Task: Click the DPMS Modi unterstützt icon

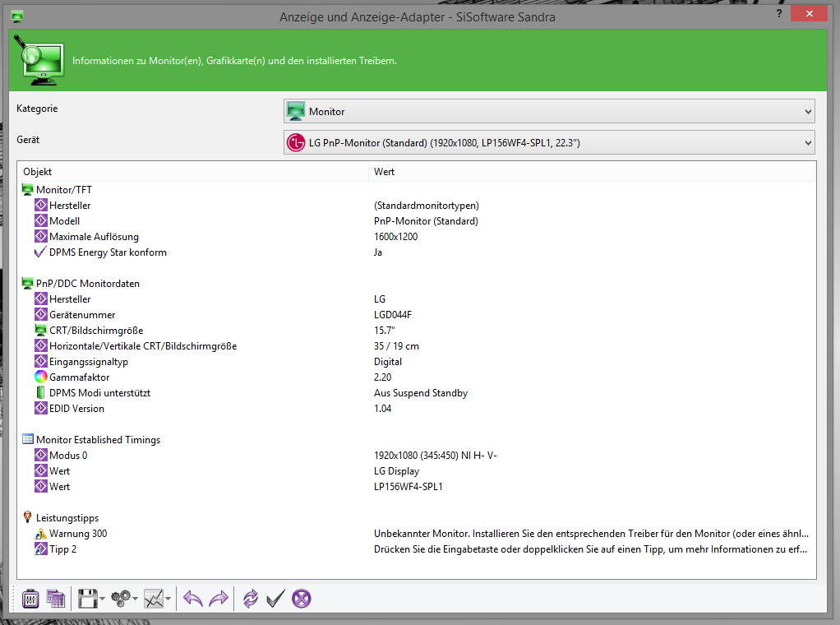Action: [x=41, y=392]
